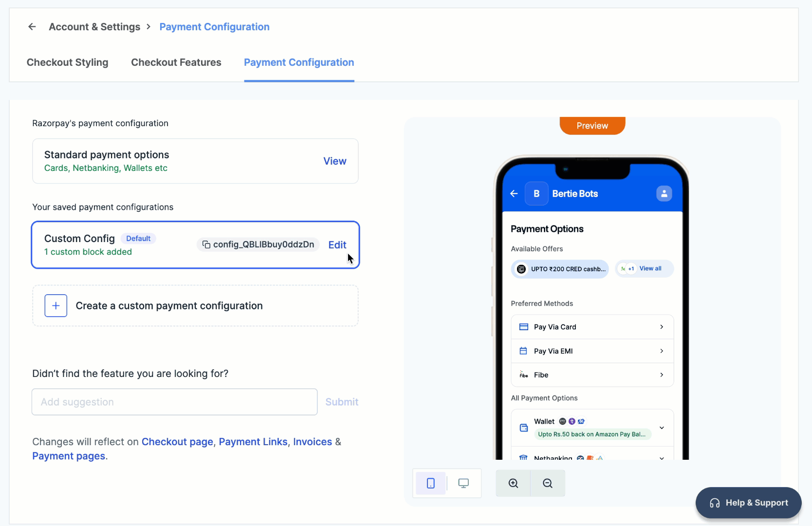Click the UPTO ₹200 CRED cashback offer
This screenshot has width=812, height=526.
pos(560,269)
